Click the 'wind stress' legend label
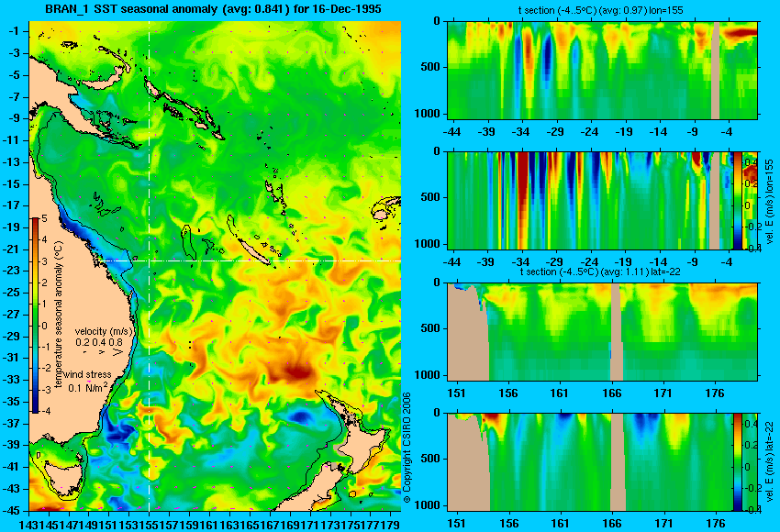This screenshot has width=780, height=532. [87, 374]
